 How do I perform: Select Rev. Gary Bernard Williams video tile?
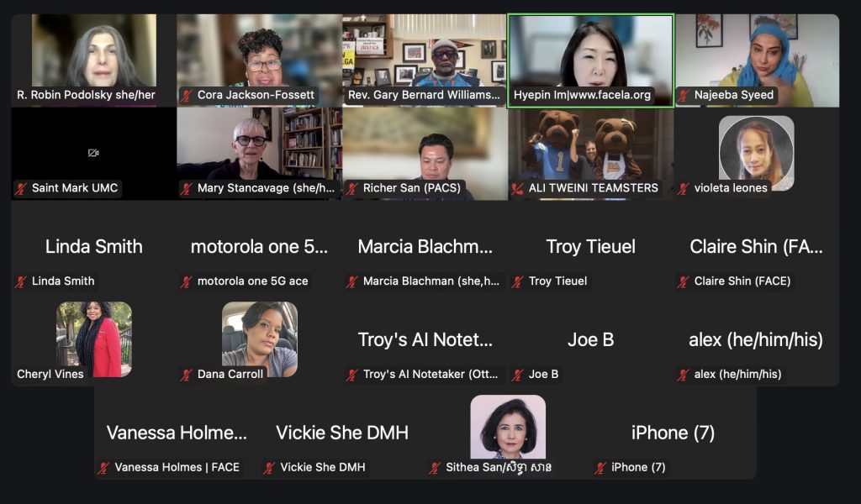(425, 60)
